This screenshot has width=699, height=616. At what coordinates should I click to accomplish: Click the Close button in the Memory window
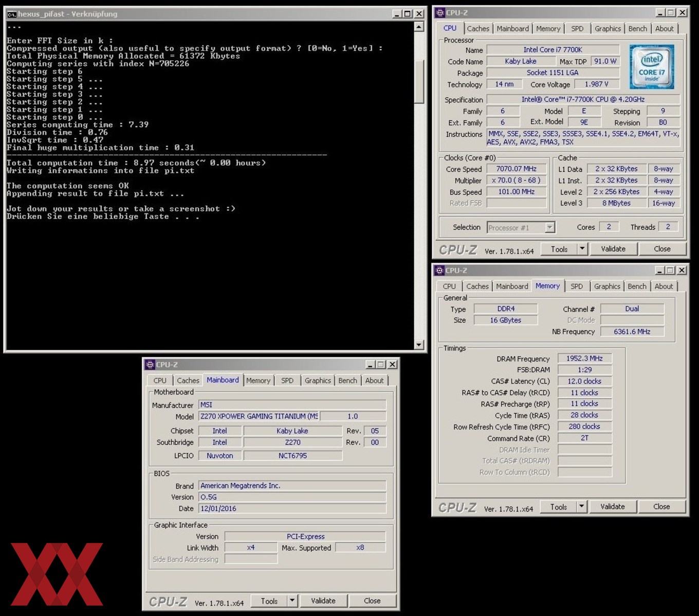[661, 506]
